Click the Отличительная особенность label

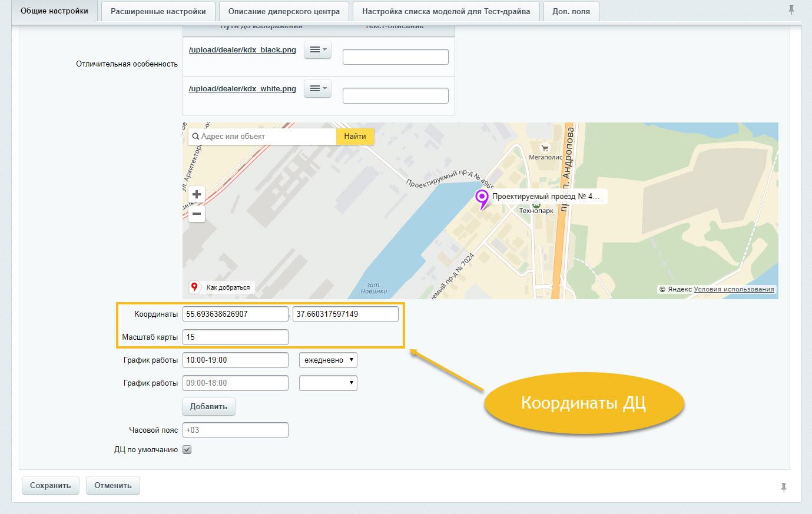127,64
